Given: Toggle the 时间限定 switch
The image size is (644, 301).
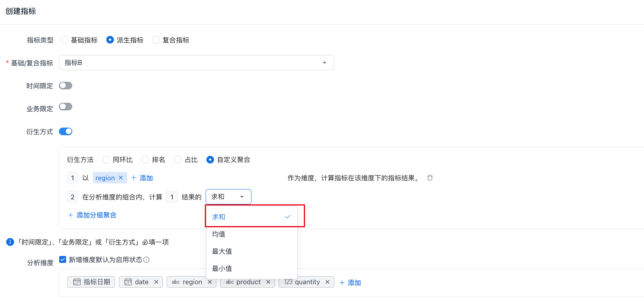Looking at the screenshot, I should [x=66, y=86].
